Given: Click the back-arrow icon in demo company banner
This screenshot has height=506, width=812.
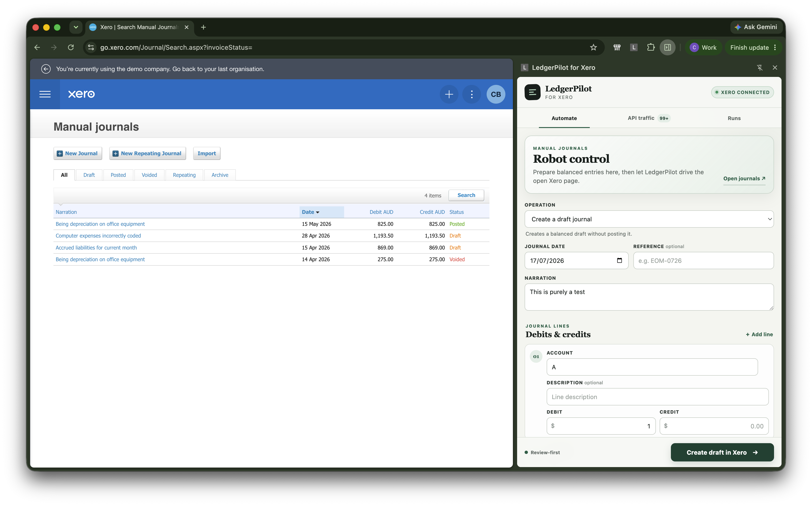Looking at the screenshot, I should (46, 69).
